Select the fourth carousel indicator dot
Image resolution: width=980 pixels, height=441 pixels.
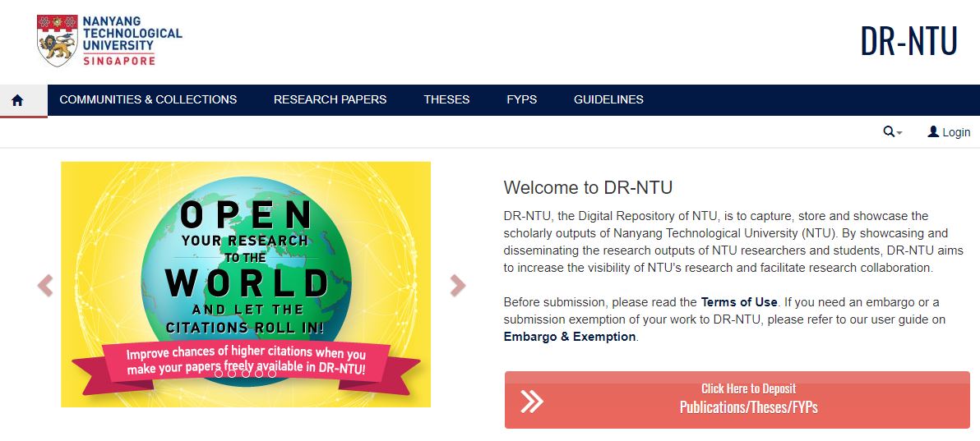[259, 374]
